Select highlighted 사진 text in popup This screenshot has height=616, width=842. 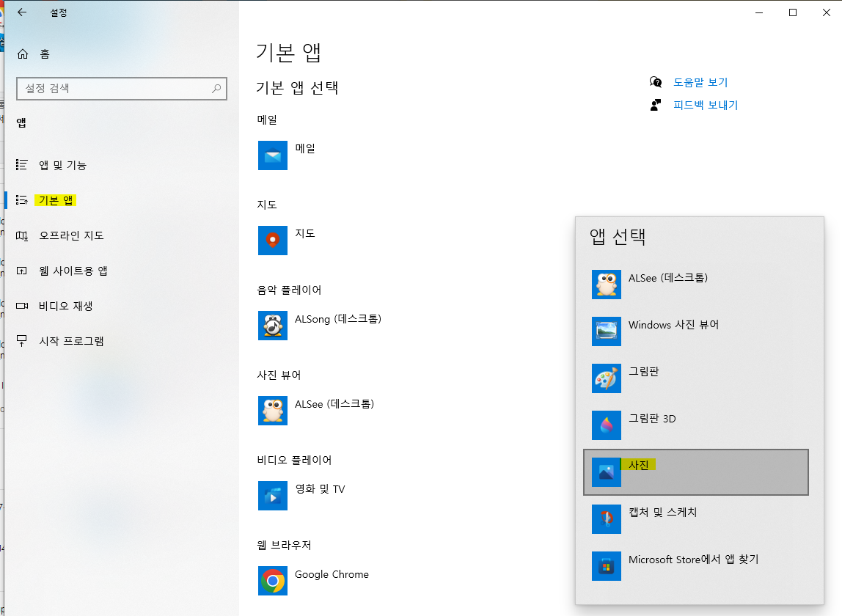[639, 465]
